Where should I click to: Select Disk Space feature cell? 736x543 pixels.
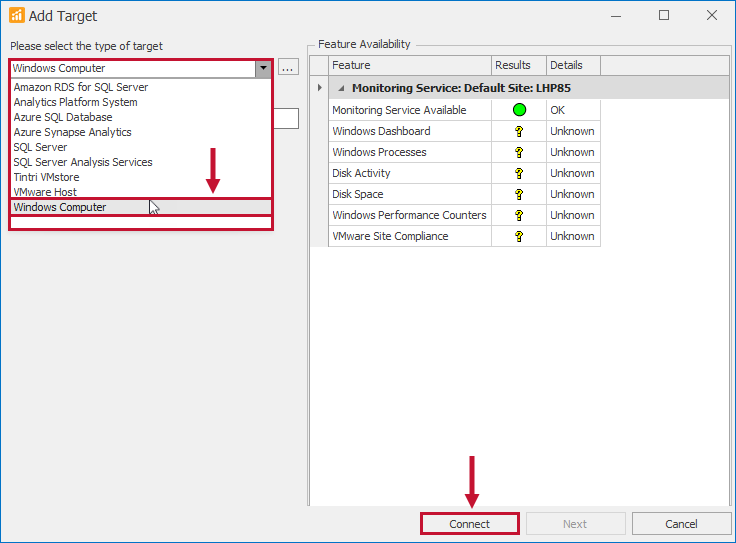pos(410,194)
